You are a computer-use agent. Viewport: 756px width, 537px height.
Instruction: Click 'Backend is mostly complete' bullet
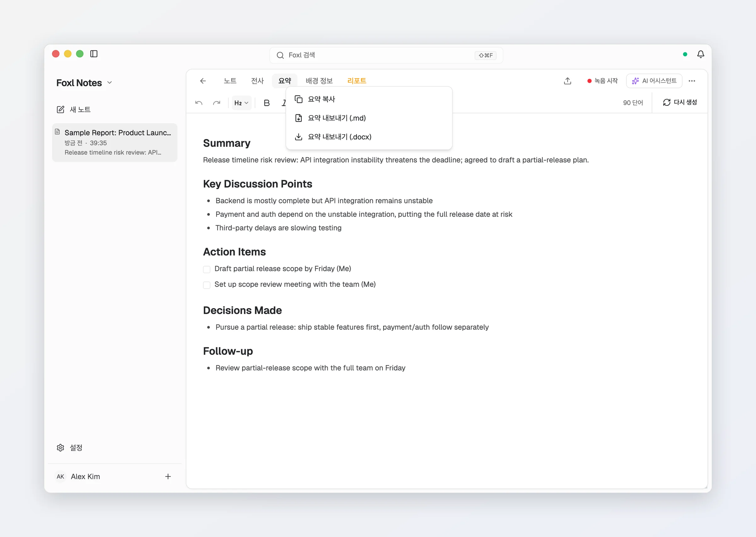(324, 201)
